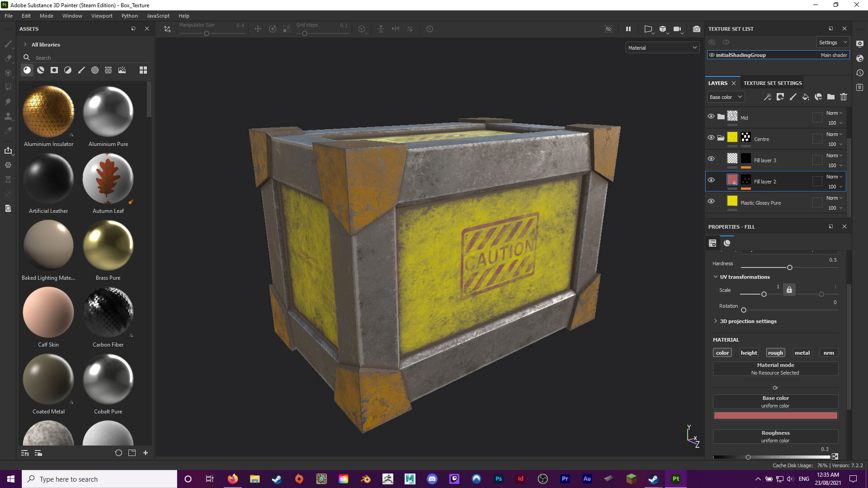Open the Base color channel dropdown
This screenshot has width=868, height=488.
[725, 97]
